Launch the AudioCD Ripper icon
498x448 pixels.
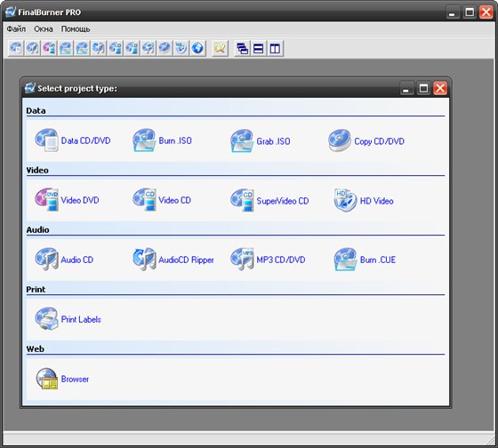coord(144,260)
